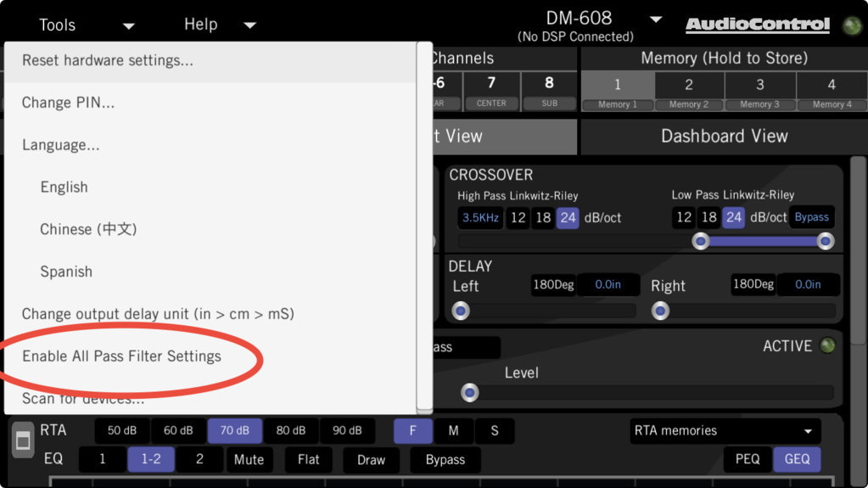Viewport: 868px width, 488px height.
Task: Click Right delay 0.0in value field
Action: pos(808,284)
